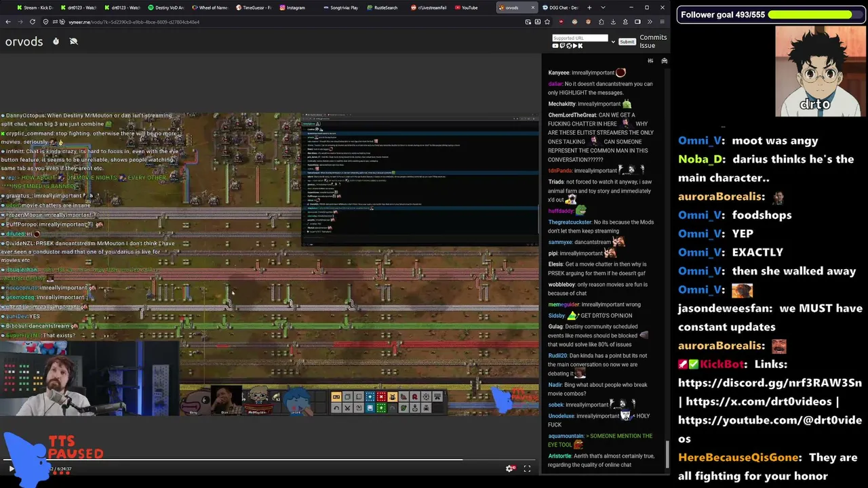The height and width of the screenshot is (488, 868).
Task: List all tabs dropdown arrow
Action: point(603,7)
